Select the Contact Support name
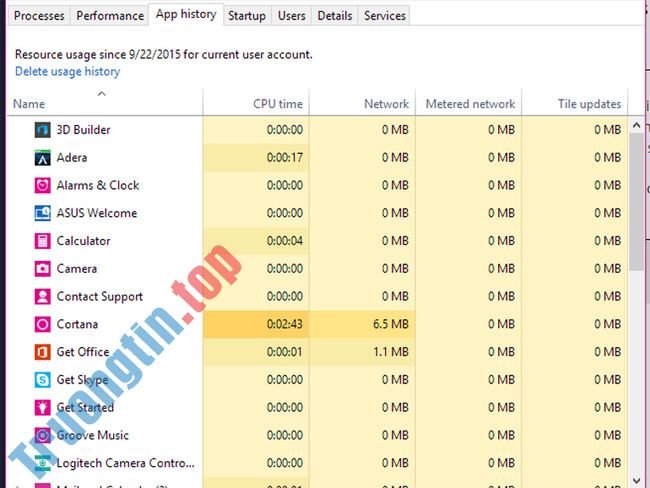 click(99, 296)
